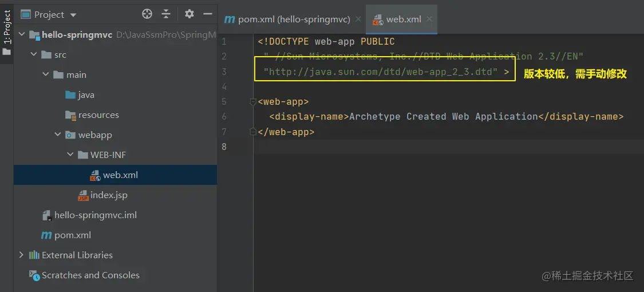Click the External Libraries bar-chart icon
This screenshot has height=292, width=644.
tap(34, 255)
